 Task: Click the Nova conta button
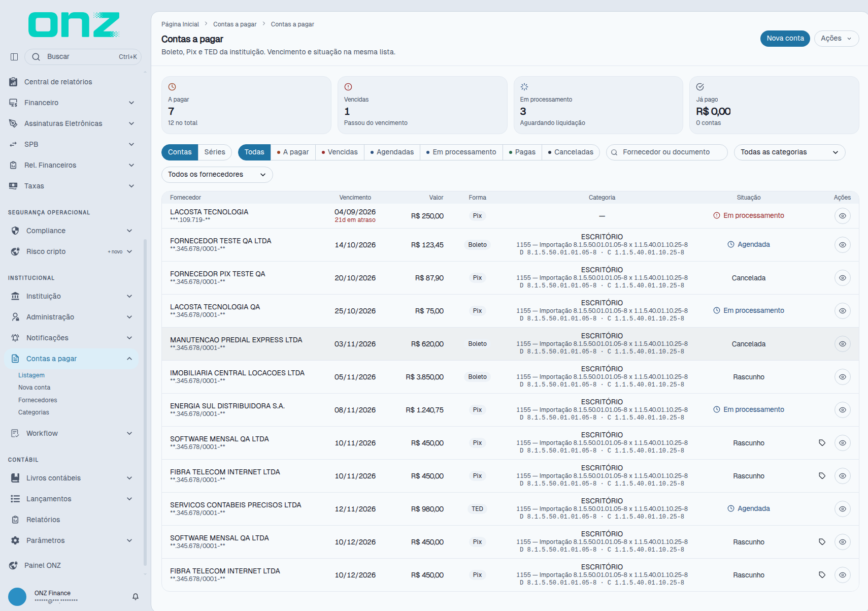point(785,39)
